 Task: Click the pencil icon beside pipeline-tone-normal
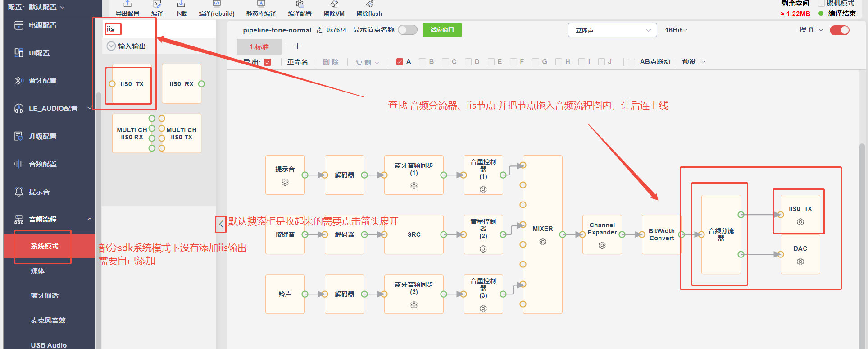click(319, 30)
